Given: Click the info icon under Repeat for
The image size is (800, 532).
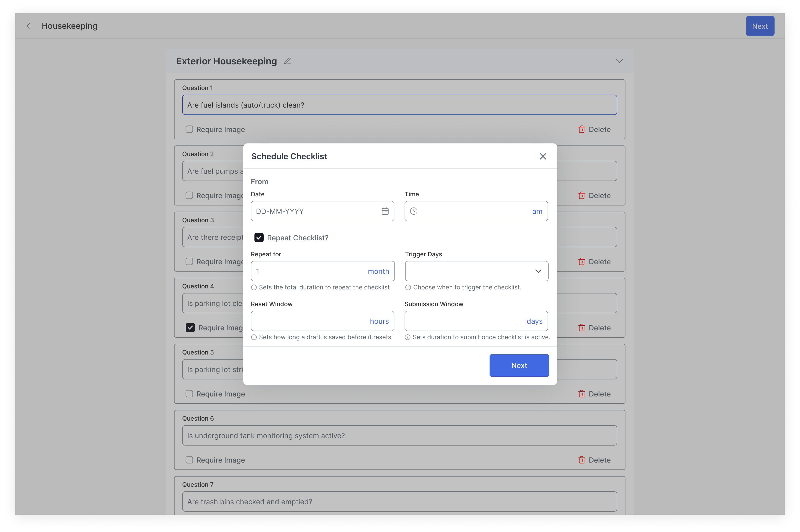Looking at the screenshot, I should [254, 288].
